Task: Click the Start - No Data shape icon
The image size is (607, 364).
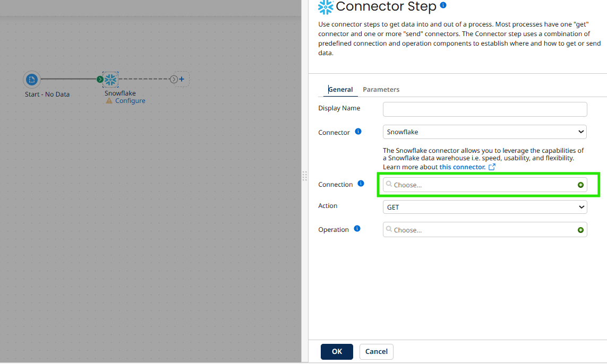Action: pos(32,80)
